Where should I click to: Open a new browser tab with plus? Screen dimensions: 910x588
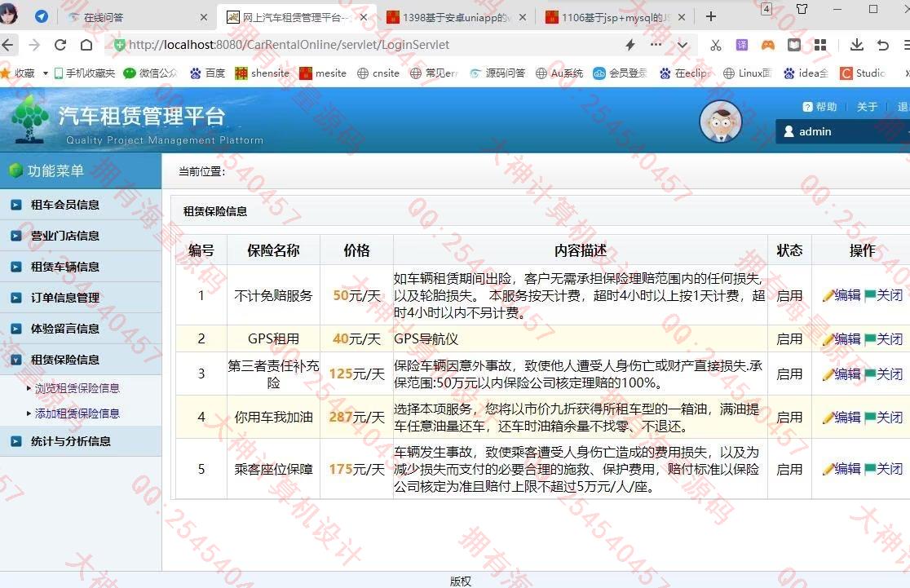711,16
